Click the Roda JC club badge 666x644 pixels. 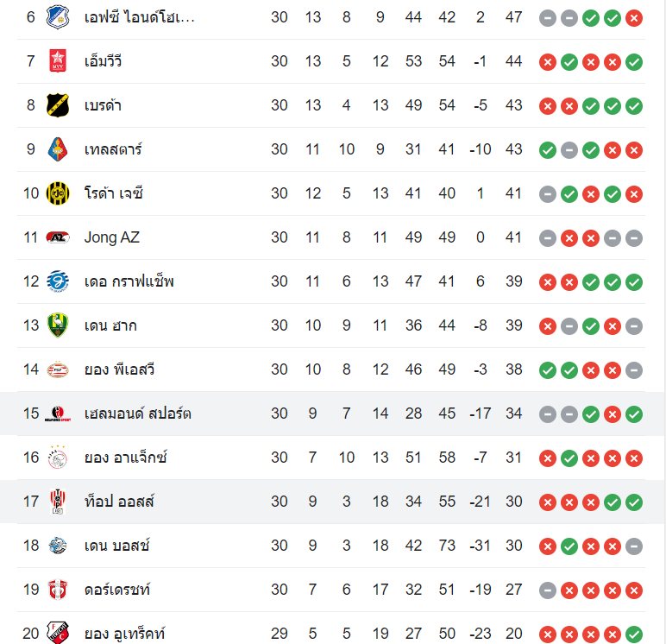click(x=56, y=193)
